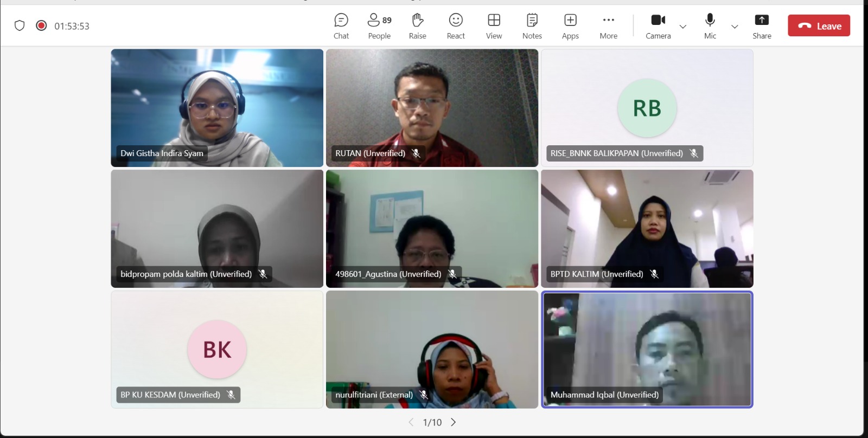Viewport: 868px width, 438px height.
Task: Change the meeting View layout
Action: pyautogui.click(x=494, y=26)
